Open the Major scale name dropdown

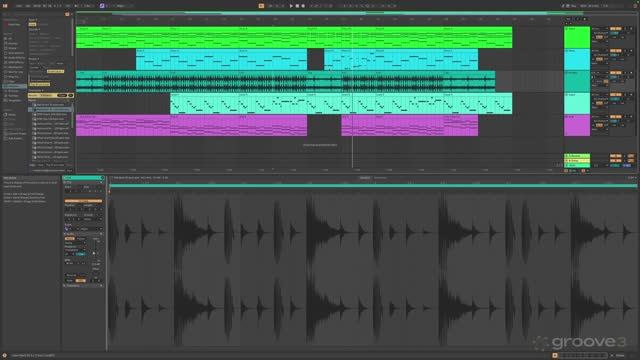click(122, 6)
